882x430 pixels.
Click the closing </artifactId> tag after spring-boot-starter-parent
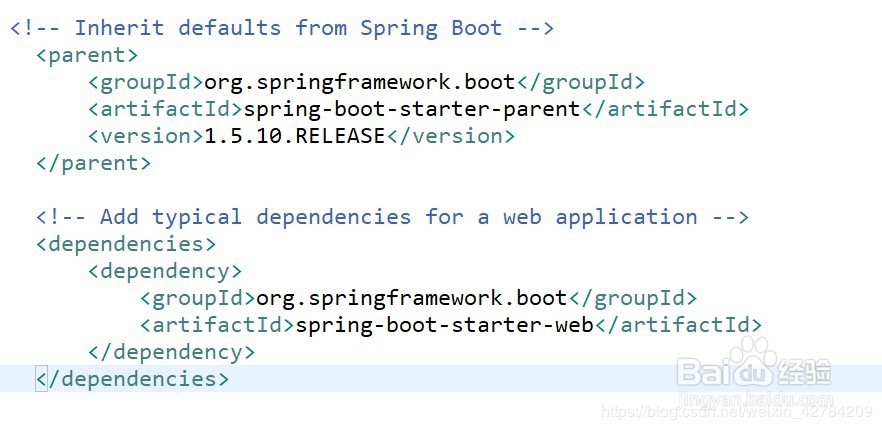(665, 109)
